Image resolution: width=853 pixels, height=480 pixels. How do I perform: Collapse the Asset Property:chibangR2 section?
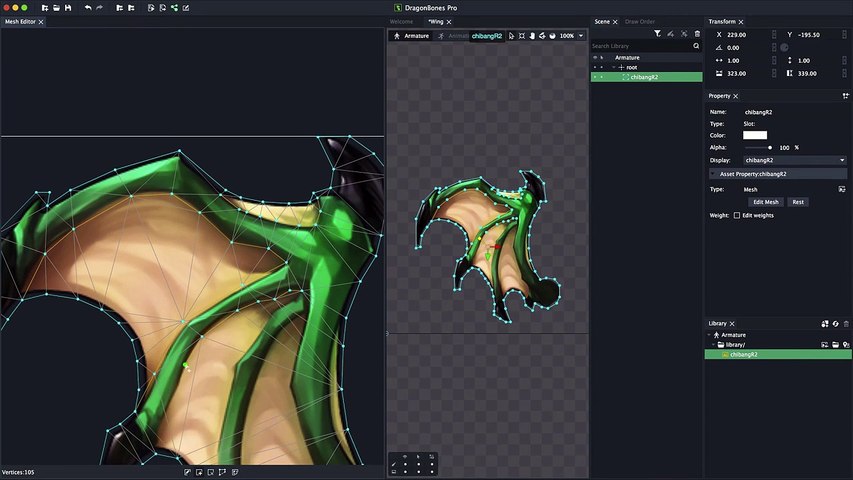click(x=713, y=174)
